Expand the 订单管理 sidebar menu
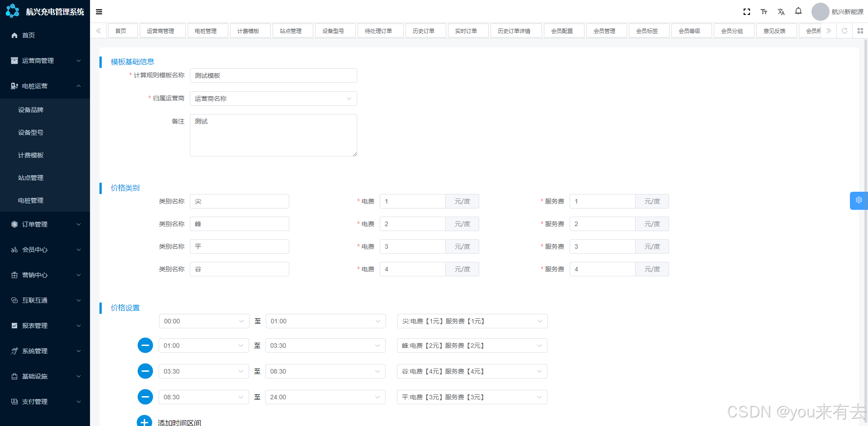Viewport: 868px width, 426px height. click(45, 224)
